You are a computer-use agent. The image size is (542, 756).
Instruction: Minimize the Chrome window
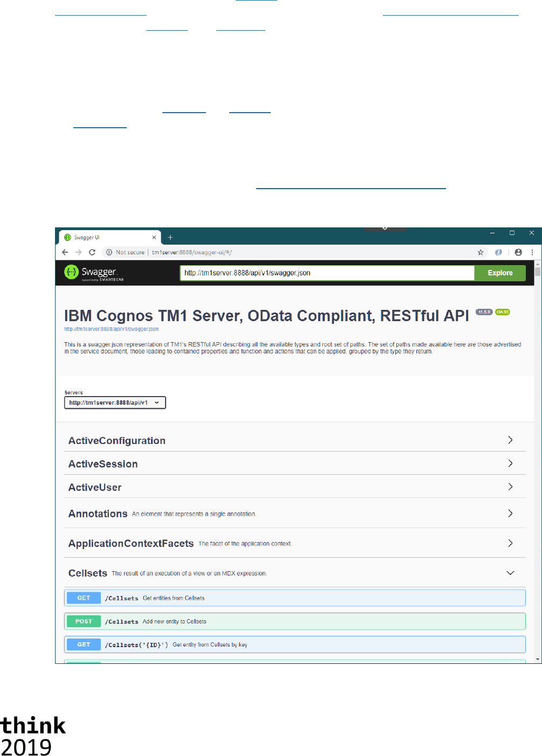(x=492, y=233)
